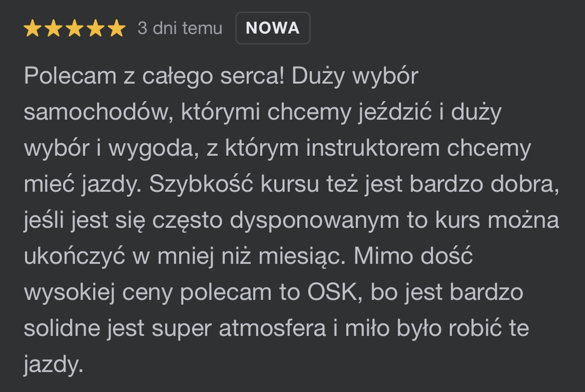Click the third (middle) rating star

pos(75,29)
